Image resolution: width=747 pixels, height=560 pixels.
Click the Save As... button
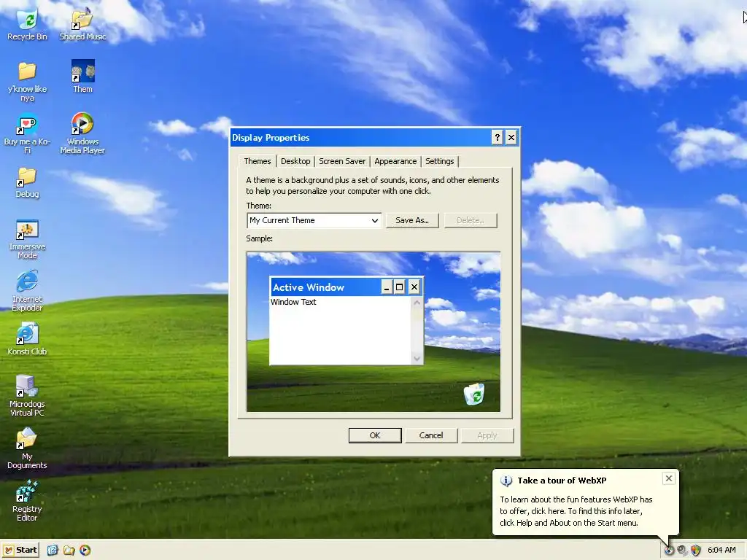412,220
